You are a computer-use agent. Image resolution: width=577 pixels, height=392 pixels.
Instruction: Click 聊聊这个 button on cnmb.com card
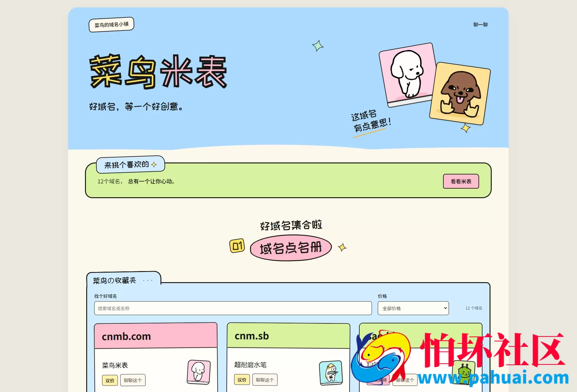click(133, 380)
